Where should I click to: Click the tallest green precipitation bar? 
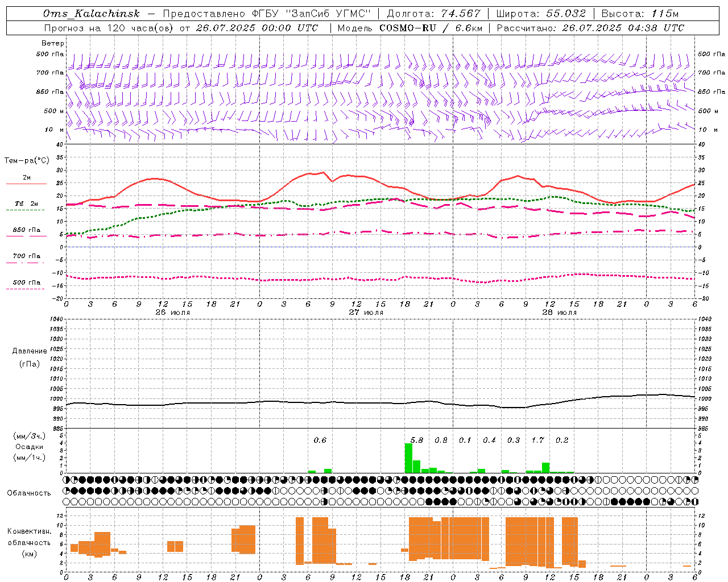tap(408, 458)
